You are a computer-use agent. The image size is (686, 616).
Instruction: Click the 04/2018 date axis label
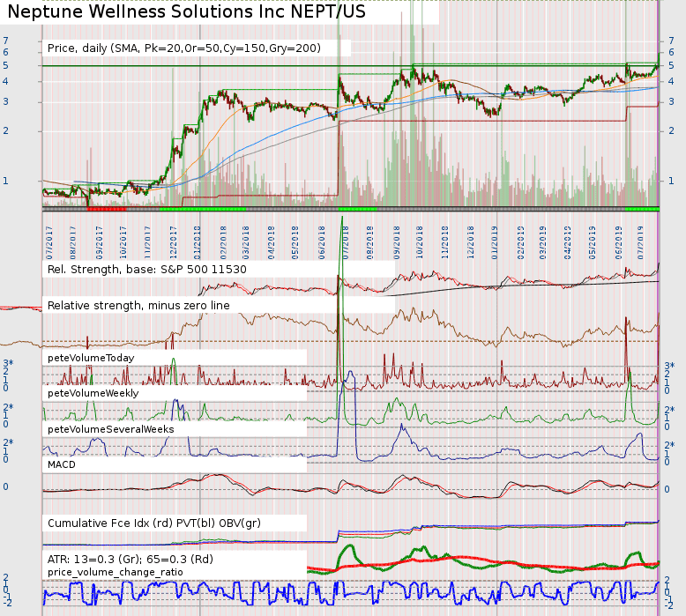pyautogui.click(x=272, y=242)
